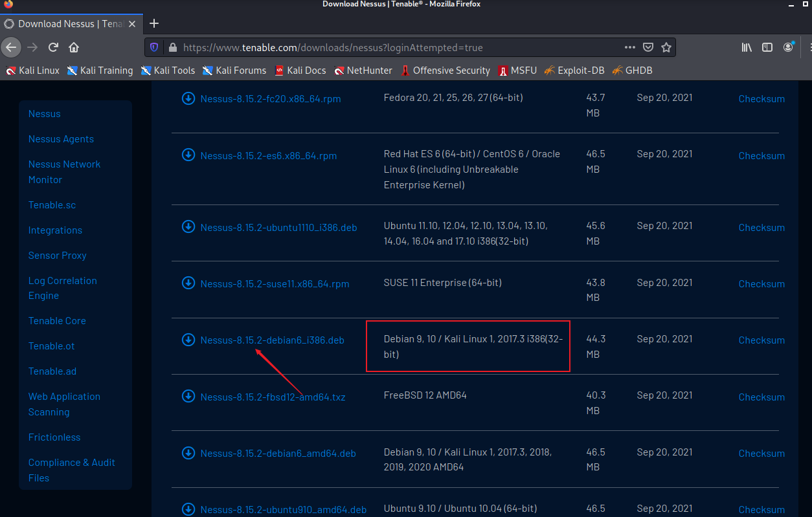812x517 pixels.
Task: Open the Kali Linux bookmark
Action: click(32, 71)
